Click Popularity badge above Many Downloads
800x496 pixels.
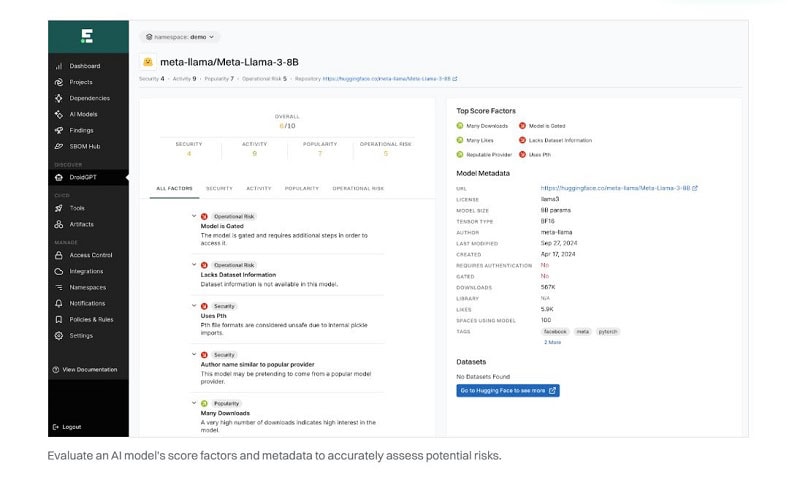(226, 403)
